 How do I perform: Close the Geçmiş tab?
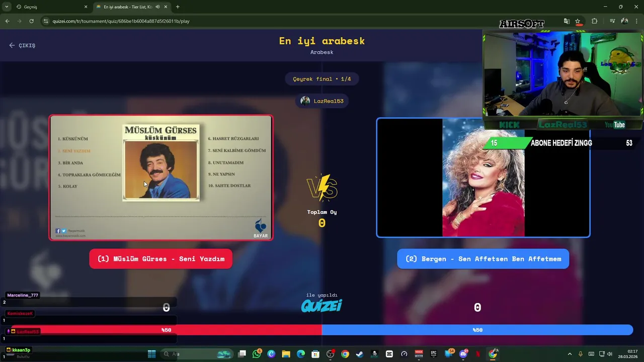point(86,7)
